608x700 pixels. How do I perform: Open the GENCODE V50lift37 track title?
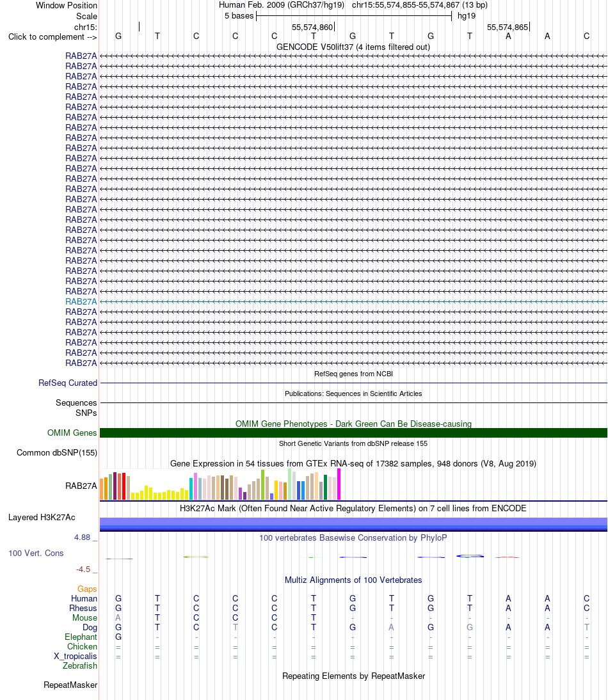pyautogui.click(x=353, y=47)
